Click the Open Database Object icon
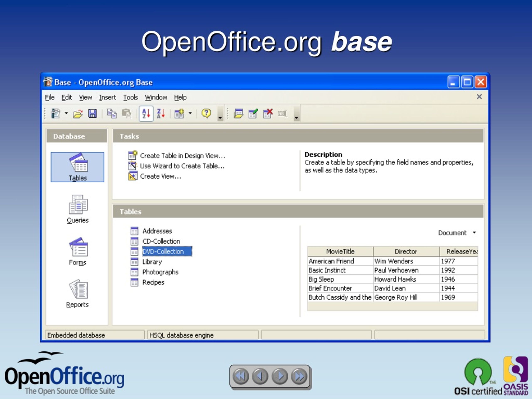Viewport: 532px width, 399px height. pos(238,113)
